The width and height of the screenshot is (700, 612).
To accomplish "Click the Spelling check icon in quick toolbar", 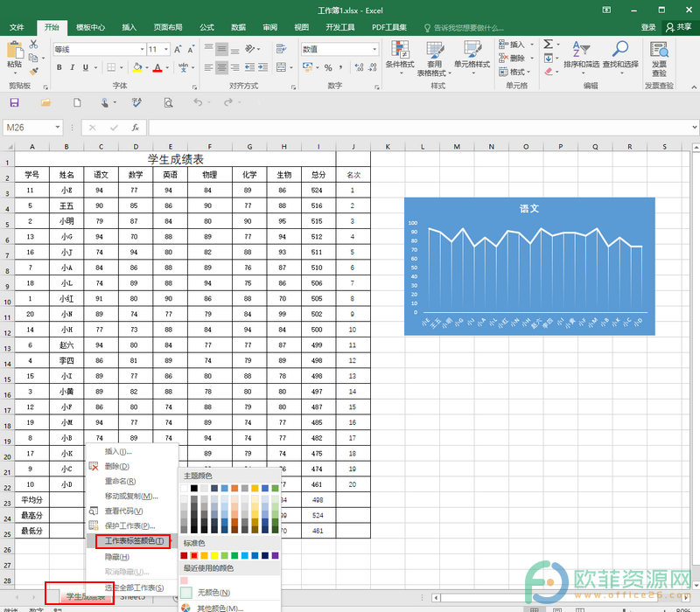I will 137,102.
